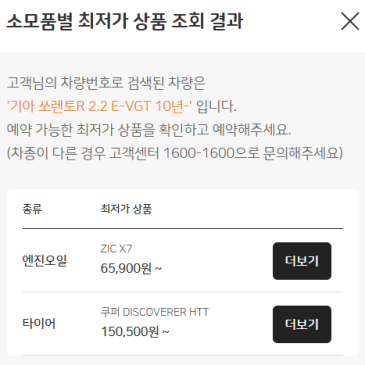Click the 종류 column header
This screenshot has width=365, height=365.
pos(32,209)
